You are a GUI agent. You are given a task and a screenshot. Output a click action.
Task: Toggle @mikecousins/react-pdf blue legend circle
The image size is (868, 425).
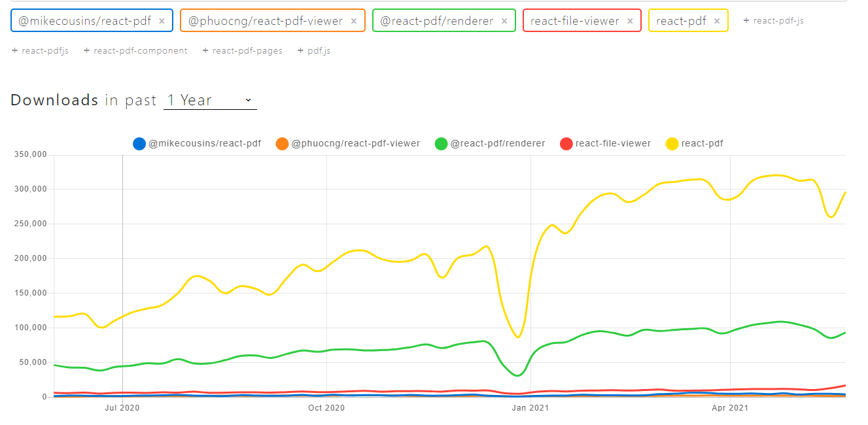pos(139,144)
